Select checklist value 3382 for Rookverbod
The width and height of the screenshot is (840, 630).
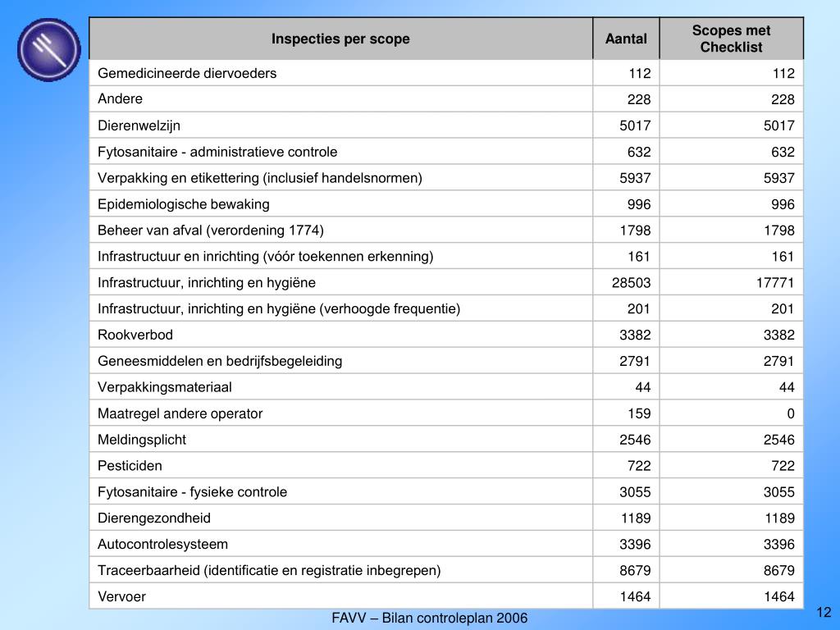(779, 335)
